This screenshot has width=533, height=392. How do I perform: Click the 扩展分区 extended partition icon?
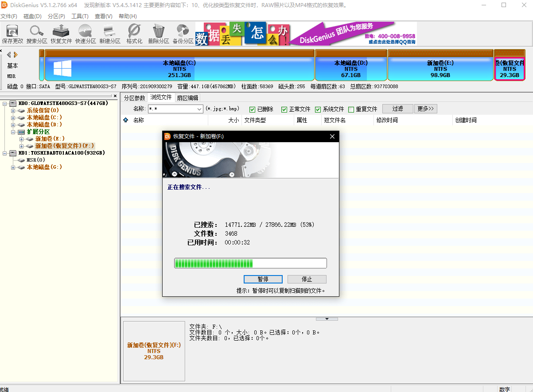(x=22, y=132)
